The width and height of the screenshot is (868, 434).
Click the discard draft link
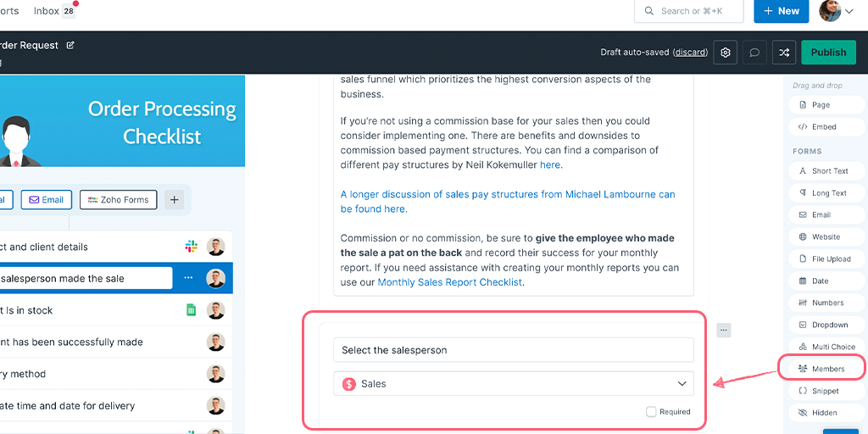(690, 53)
